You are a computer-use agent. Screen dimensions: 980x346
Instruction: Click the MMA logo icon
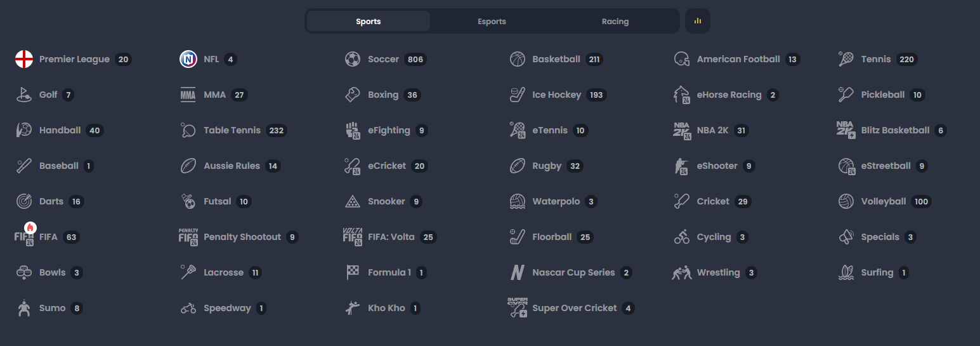pos(188,95)
